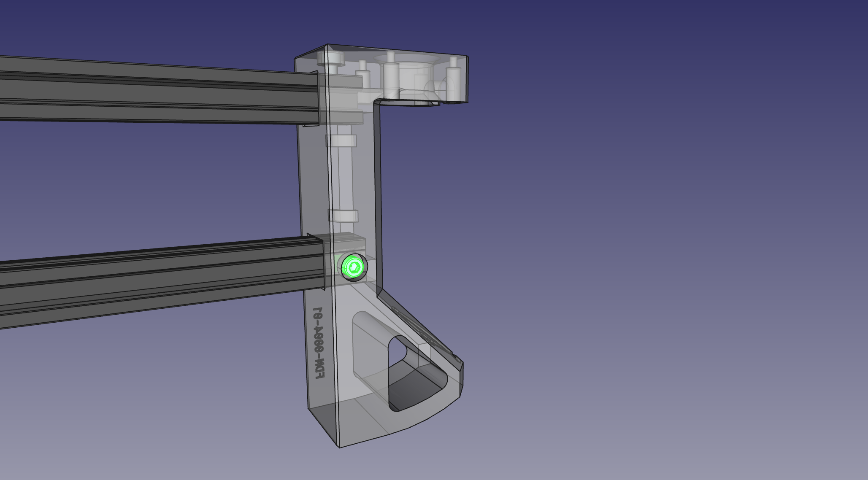Click the end face of the upper extrusion
The image size is (868, 480).
click(319, 97)
